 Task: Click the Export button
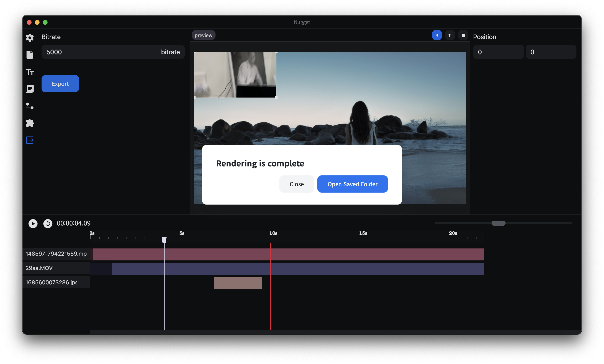(60, 84)
